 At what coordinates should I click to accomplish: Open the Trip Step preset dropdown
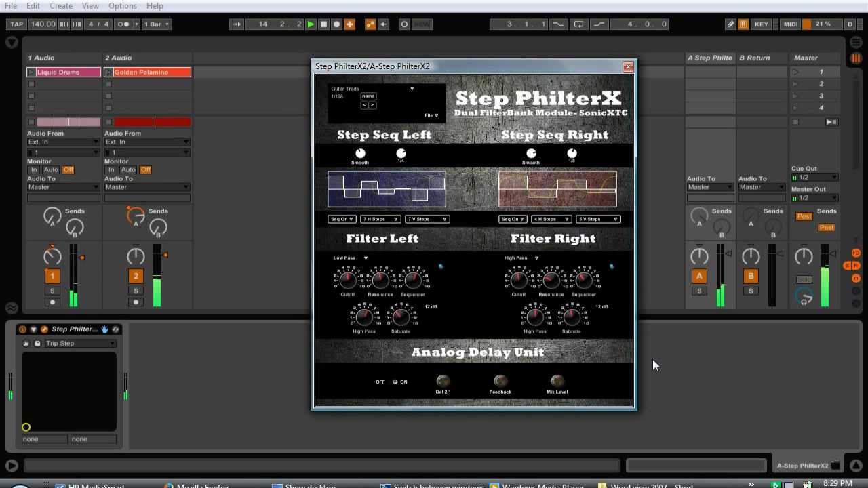coord(79,344)
